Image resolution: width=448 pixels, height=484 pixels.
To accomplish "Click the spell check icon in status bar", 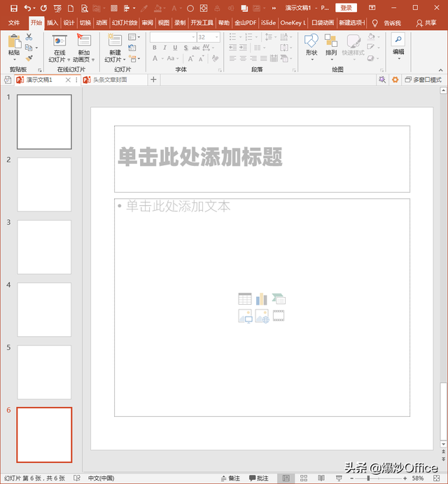I will (77, 478).
